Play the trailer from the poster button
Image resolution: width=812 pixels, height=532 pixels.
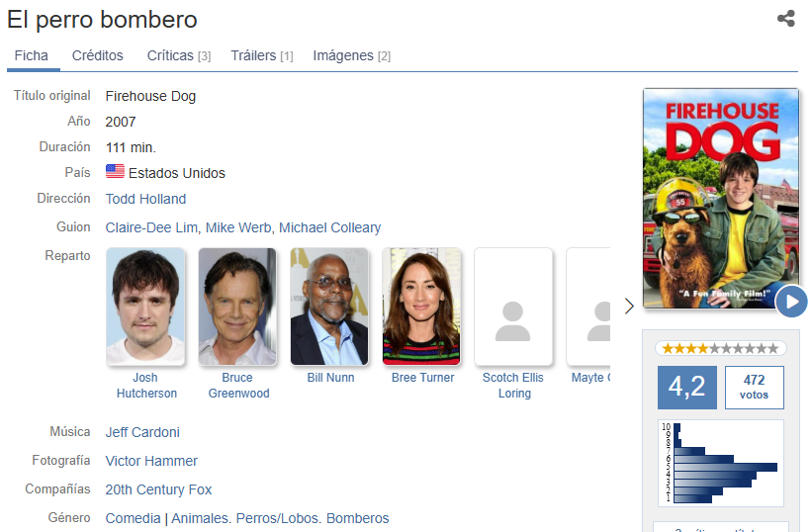click(791, 302)
